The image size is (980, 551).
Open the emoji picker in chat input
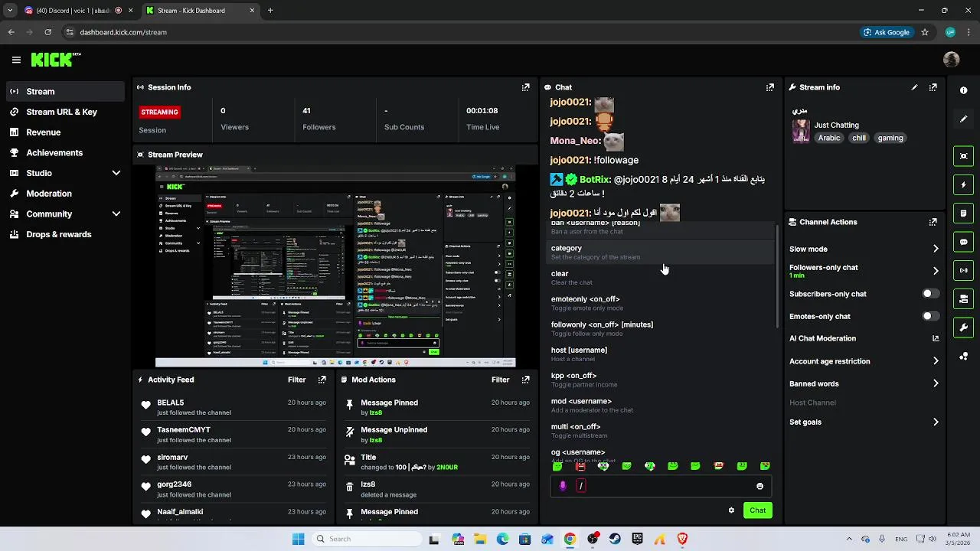coord(759,486)
